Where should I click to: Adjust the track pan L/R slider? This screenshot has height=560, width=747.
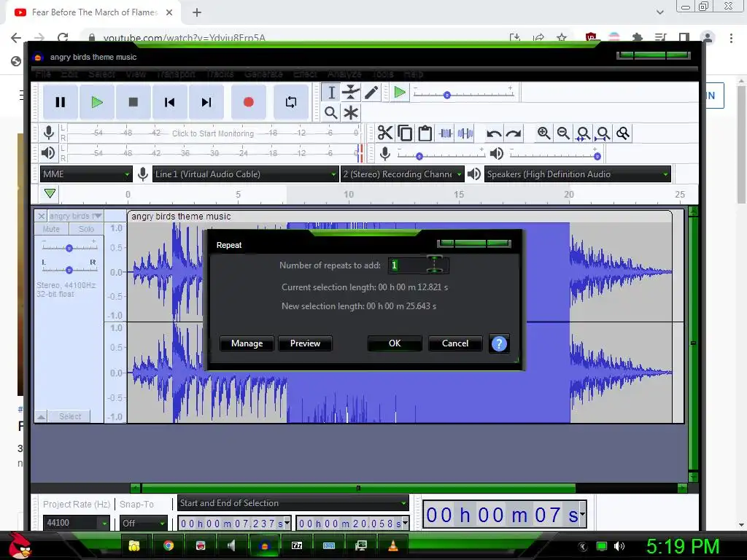click(x=69, y=270)
